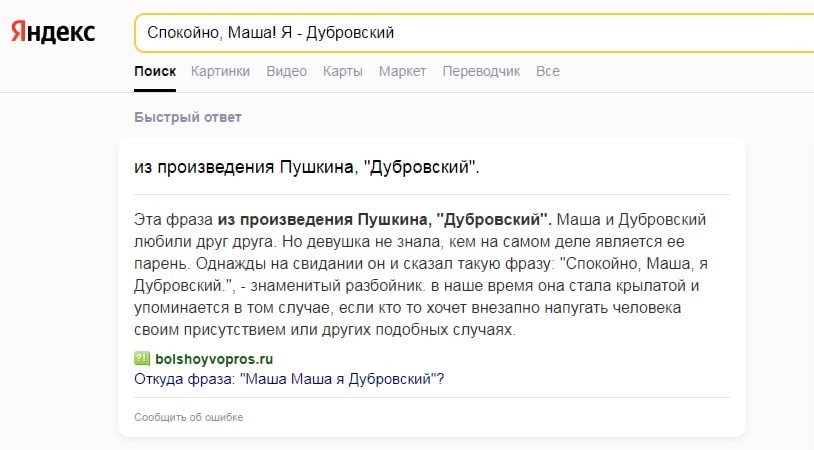Switch to the Картинки tab

click(x=220, y=71)
